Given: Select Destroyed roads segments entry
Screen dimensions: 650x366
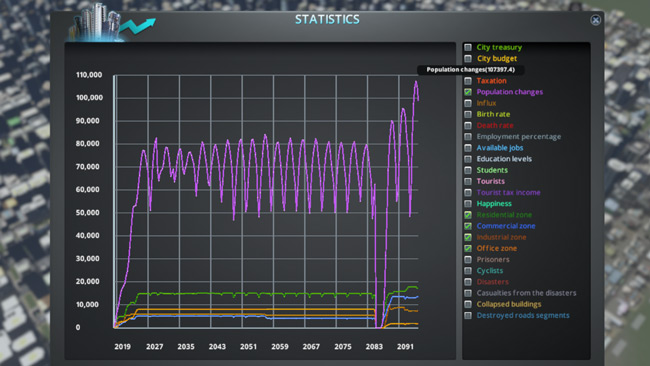Looking at the screenshot, I should (x=523, y=315).
